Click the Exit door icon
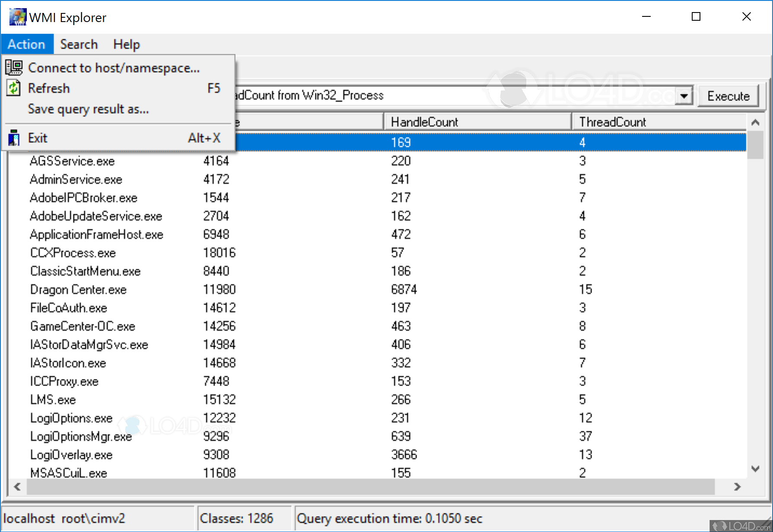The height and width of the screenshot is (532, 773). click(x=14, y=138)
